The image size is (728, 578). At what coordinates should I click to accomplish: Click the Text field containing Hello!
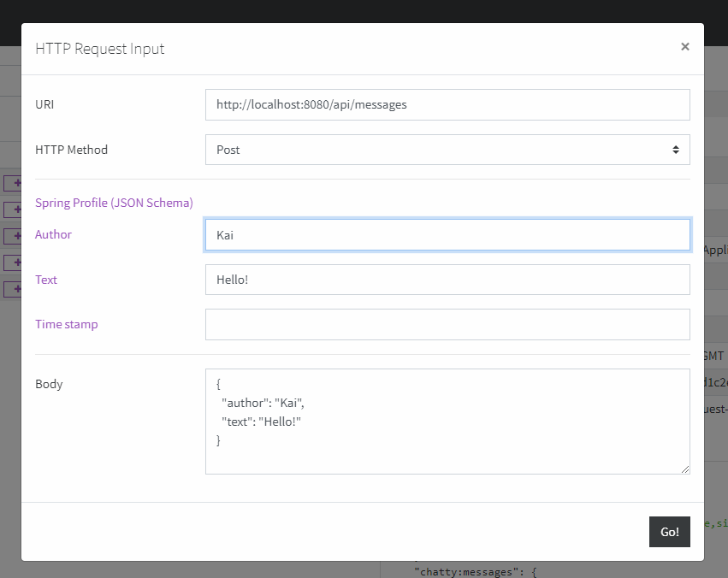tap(447, 280)
